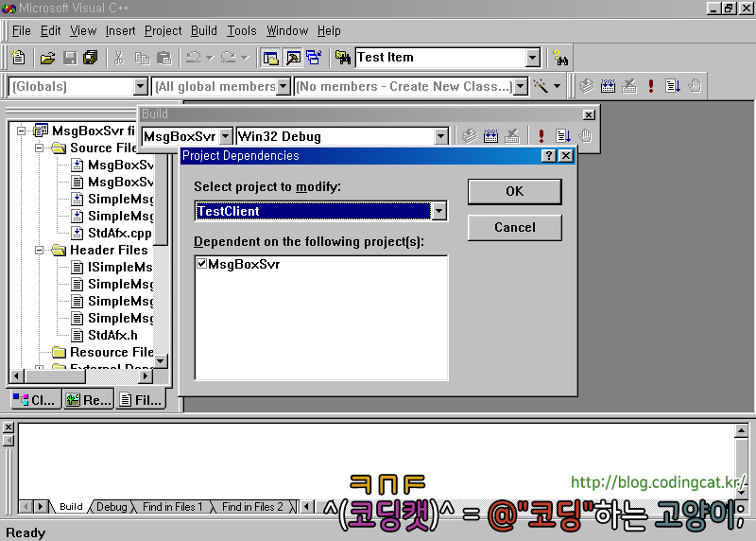This screenshot has width=756, height=541.
Task: Click the Open file toolbar icon
Action: (x=47, y=58)
